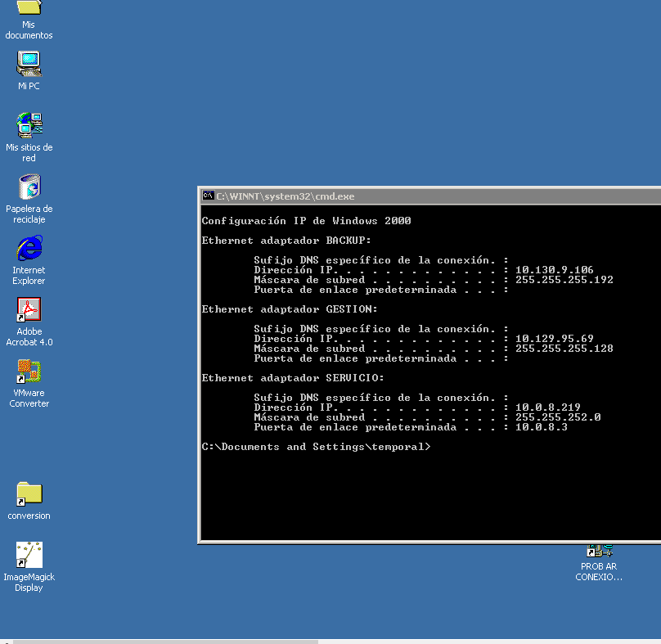
Task: Click the SERVICIO subnet mask 255.255.252.0
Action: click(558, 417)
